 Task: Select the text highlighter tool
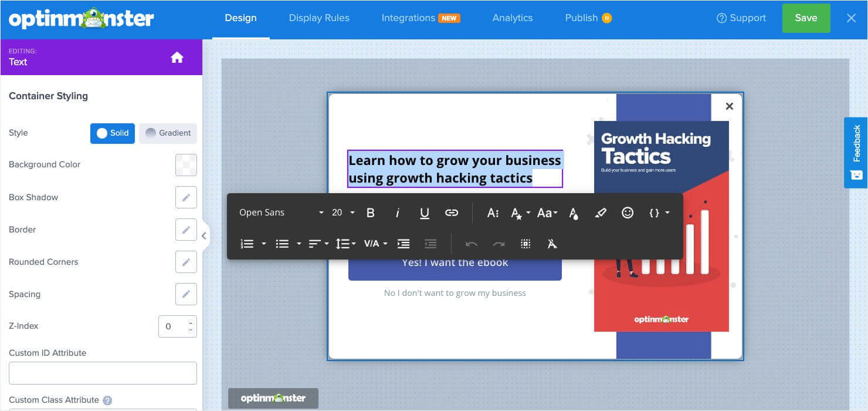pos(601,213)
